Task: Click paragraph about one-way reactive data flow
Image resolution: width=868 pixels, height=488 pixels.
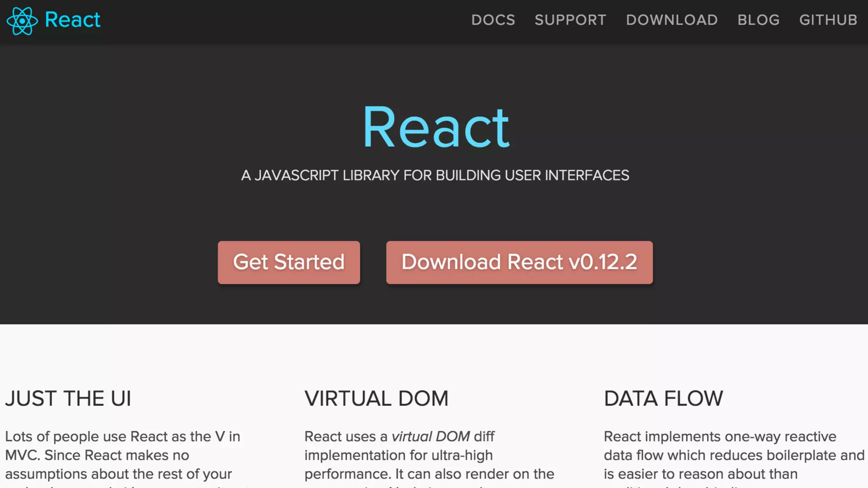Action: [733, 455]
